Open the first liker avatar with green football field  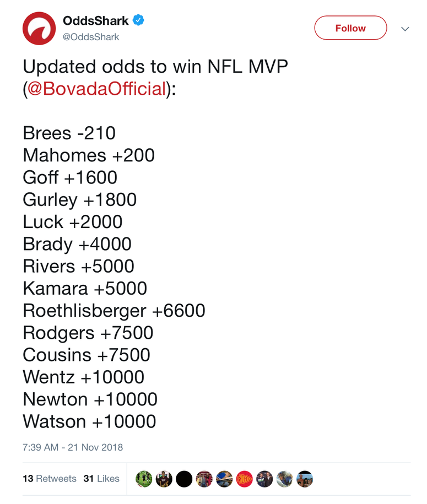pyautogui.click(x=144, y=479)
